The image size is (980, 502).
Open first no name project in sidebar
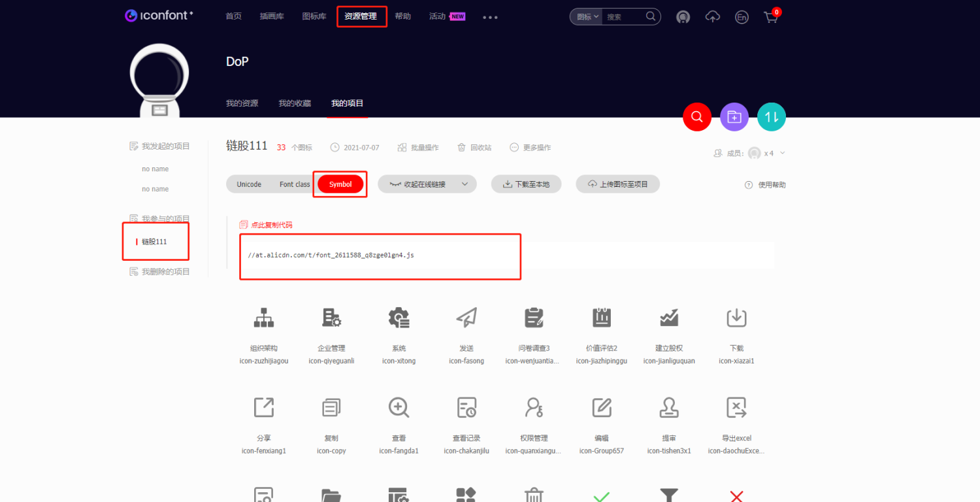155,169
